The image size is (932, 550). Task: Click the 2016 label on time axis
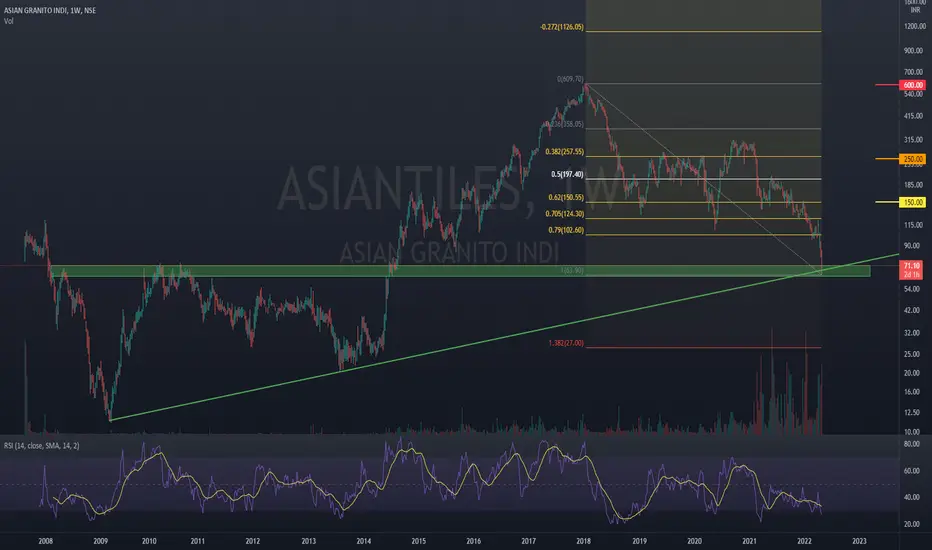(x=473, y=541)
